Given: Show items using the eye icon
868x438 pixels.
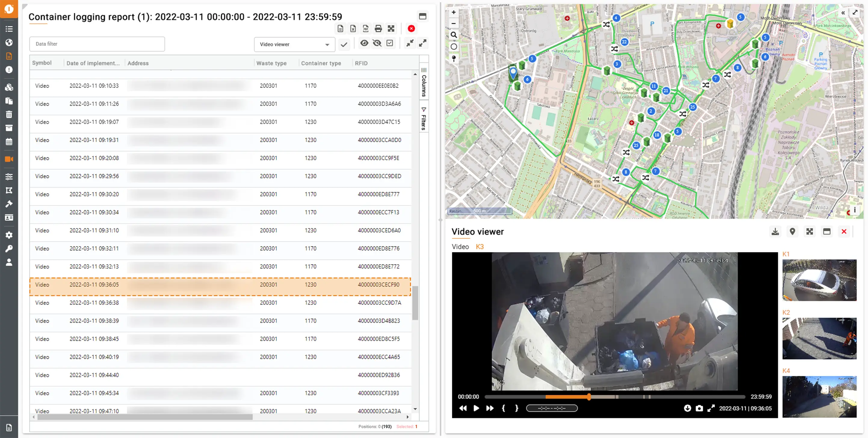Looking at the screenshot, I should tap(364, 43).
